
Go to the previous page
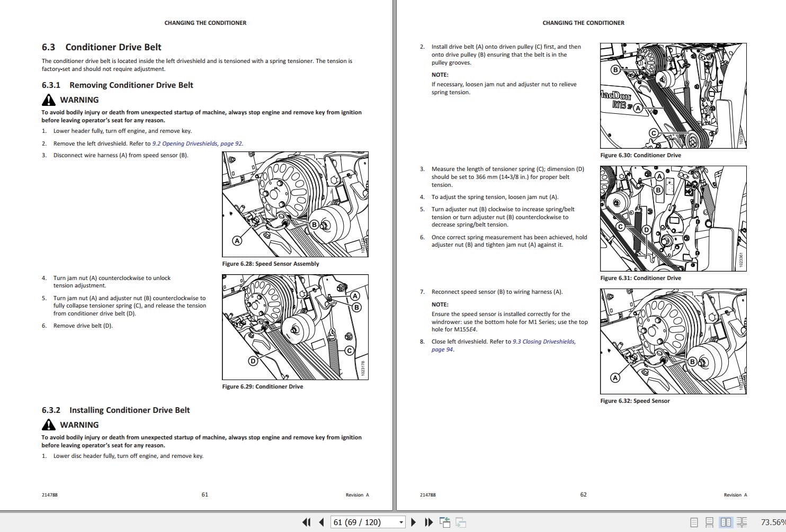click(x=321, y=522)
